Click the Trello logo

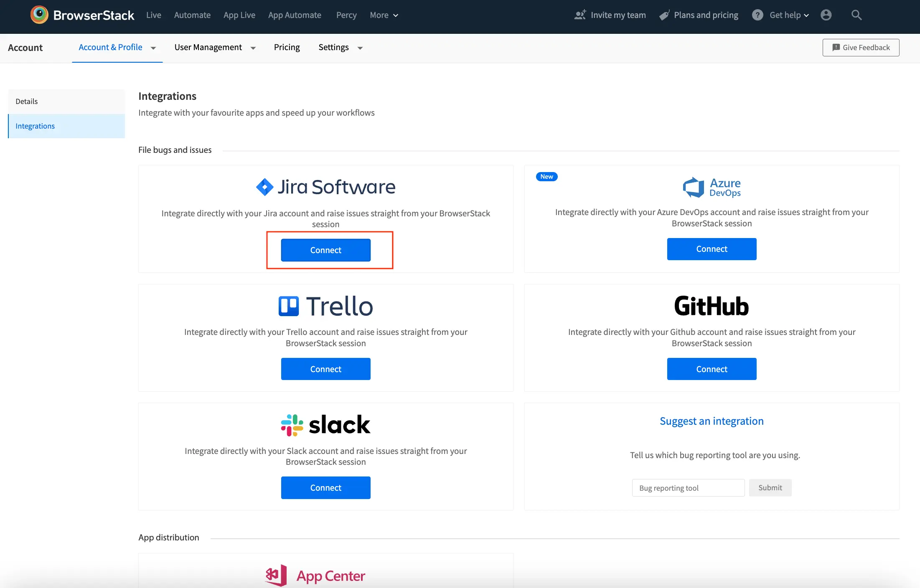pyautogui.click(x=325, y=306)
